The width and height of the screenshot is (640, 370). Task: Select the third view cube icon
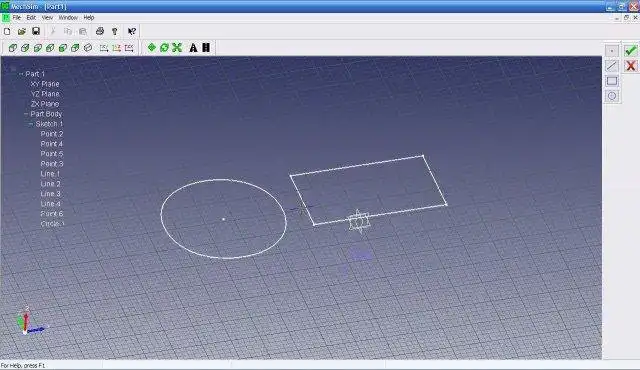click(38, 48)
